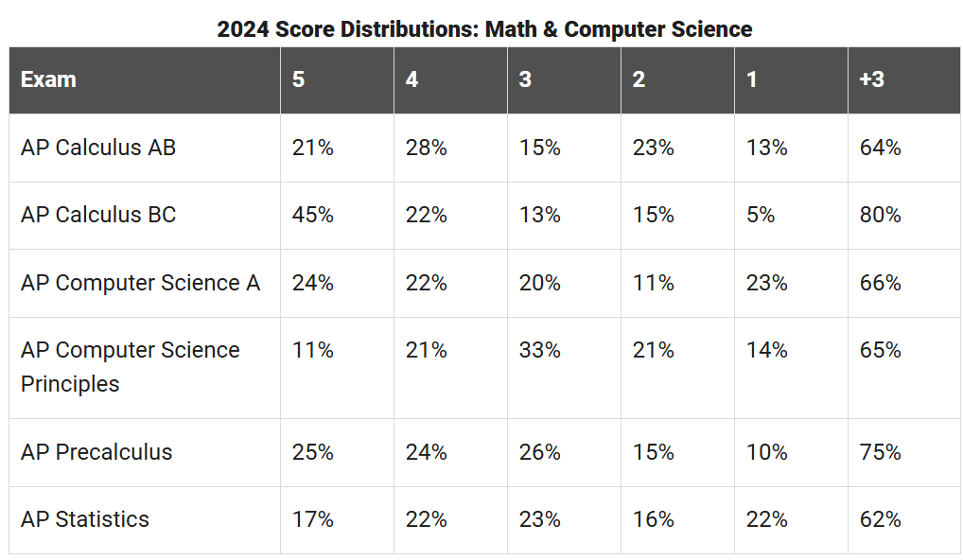963x560 pixels.
Task: Select the AP Calculus AB row label
Action: tap(98, 148)
